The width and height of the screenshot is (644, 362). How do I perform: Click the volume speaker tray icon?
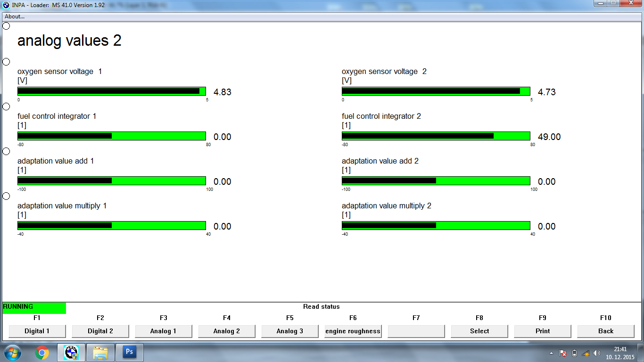point(597,353)
